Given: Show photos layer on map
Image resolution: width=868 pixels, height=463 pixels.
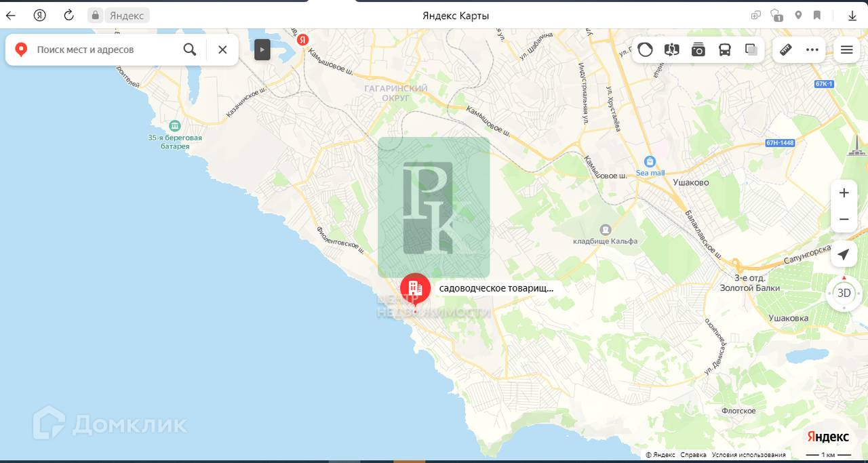Looking at the screenshot, I should (x=698, y=49).
